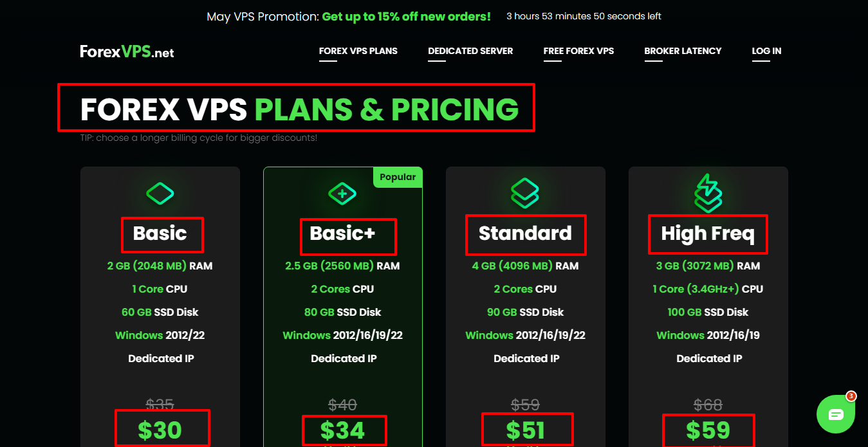Go to Dedicated Server page
Screen dimensions: 868x447
click(470, 51)
